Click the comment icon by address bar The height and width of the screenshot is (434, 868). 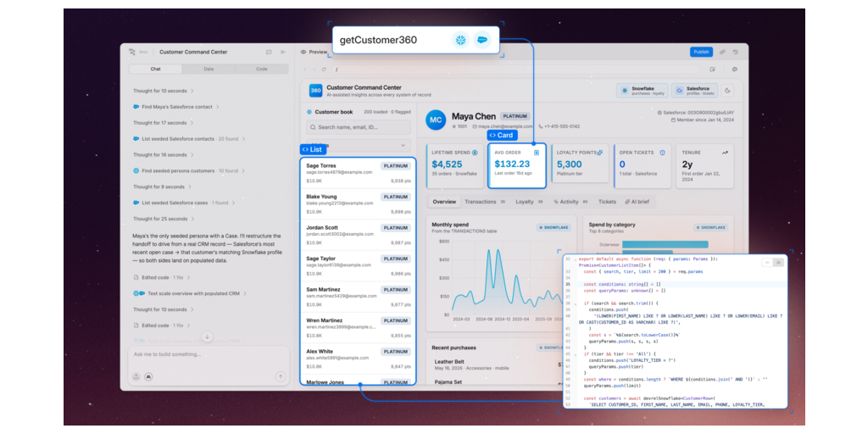point(735,70)
